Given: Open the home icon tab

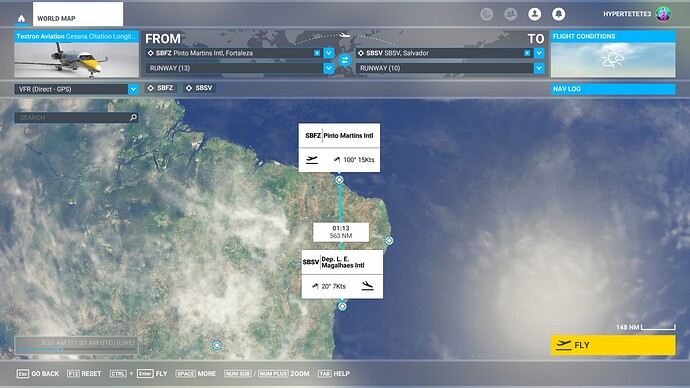Looking at the screenshot, I should pos(21,18).
